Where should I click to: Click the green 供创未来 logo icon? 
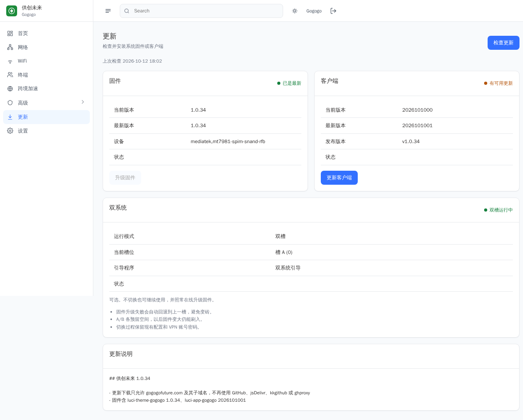click(12, 11)
